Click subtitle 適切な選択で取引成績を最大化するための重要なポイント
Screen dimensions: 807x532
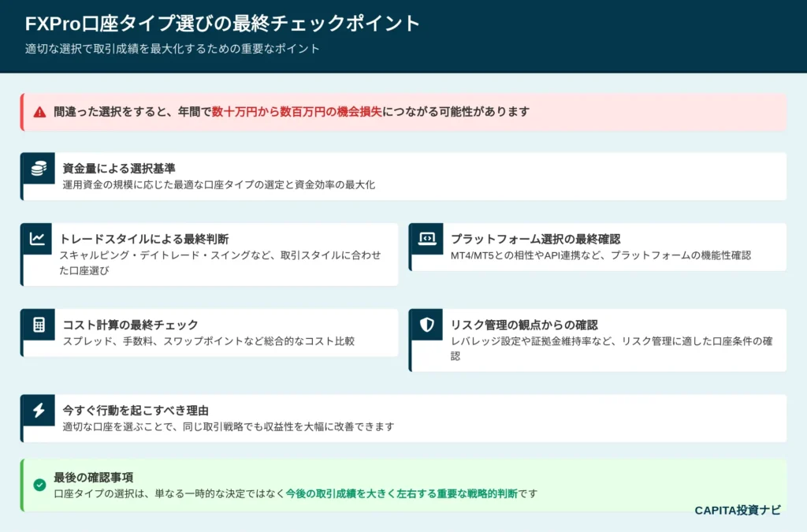173,49
